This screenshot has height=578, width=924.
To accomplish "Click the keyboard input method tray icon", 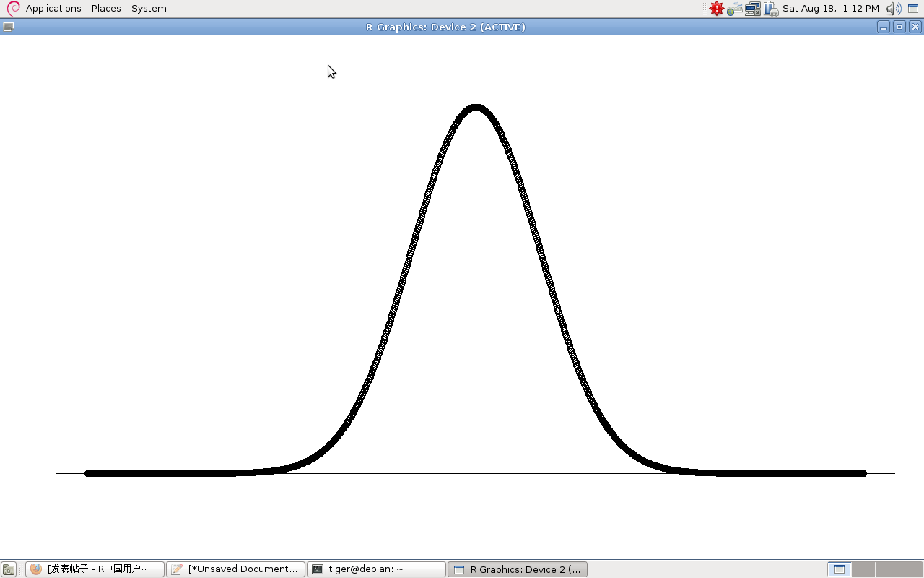I will click(735, 9).
